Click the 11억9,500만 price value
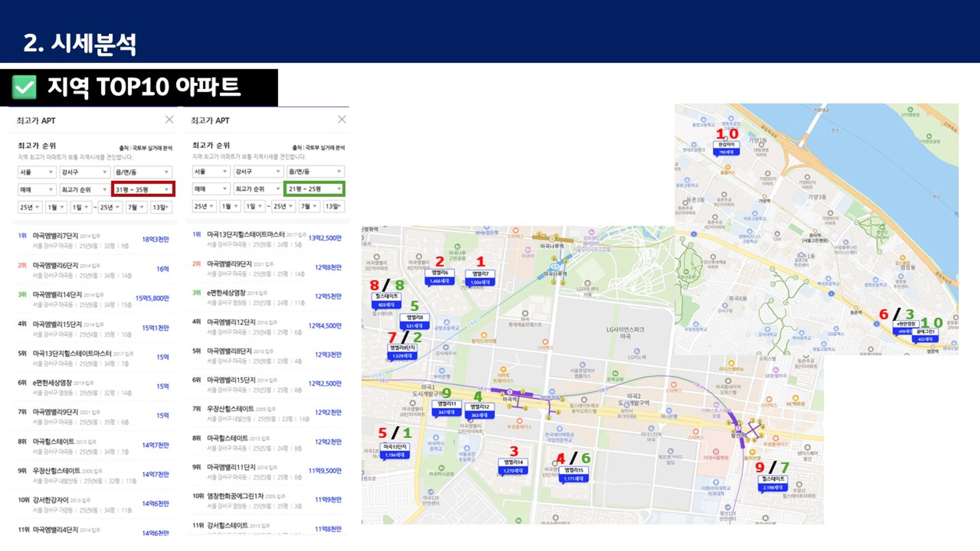The height and width of the screenshot is (551, 980). (325, 470)
